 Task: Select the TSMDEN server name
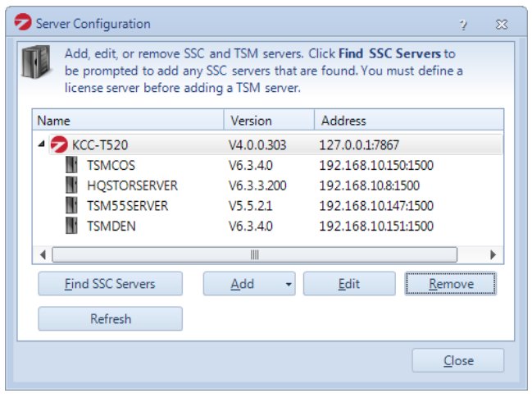pos(111,226)
